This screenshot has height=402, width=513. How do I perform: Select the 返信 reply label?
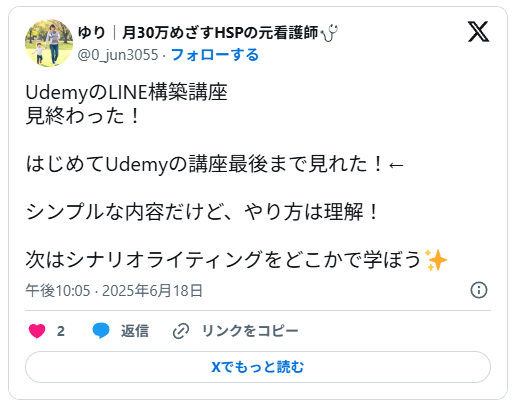[x=135, y=331]
